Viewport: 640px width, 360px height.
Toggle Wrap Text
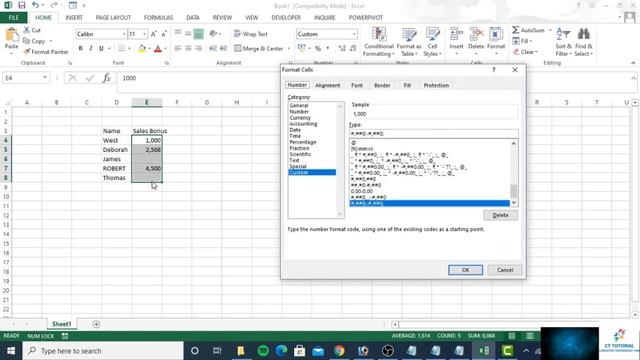coord(251,34)
